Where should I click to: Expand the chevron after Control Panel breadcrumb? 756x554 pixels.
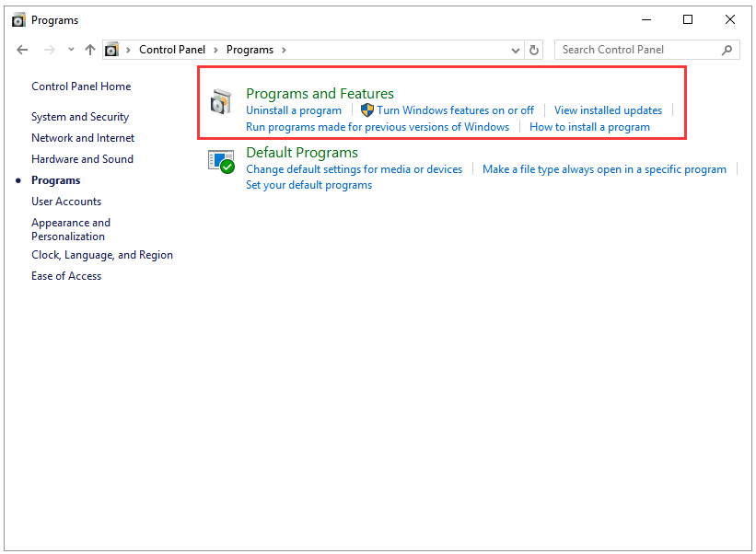point(215,50)
